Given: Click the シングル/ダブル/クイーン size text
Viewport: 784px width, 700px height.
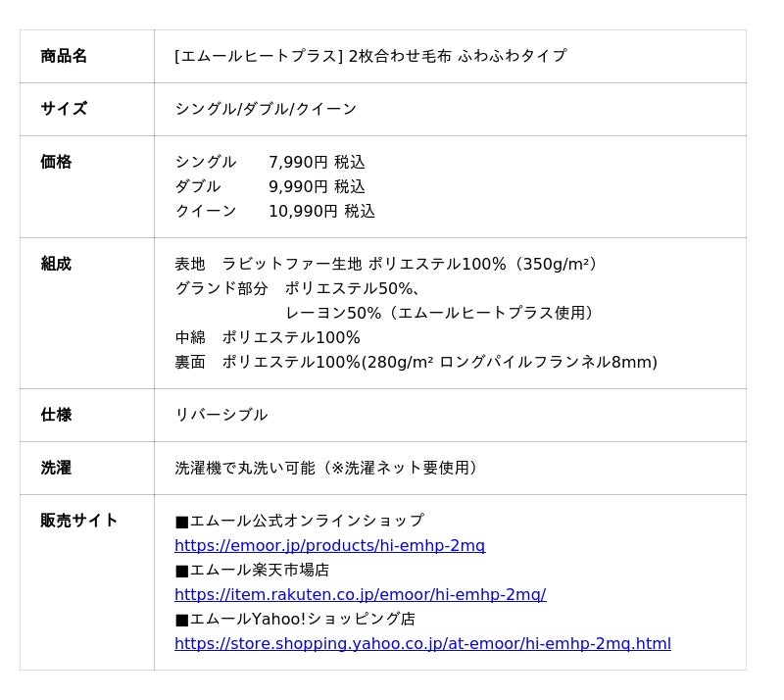Looking at the screenshot, I should click(266, 109).
